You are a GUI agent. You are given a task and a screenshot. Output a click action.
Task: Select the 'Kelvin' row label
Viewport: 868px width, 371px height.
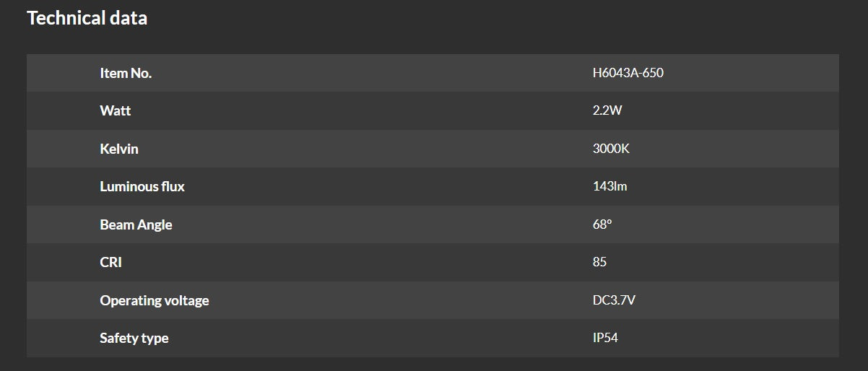coord(119,149)
